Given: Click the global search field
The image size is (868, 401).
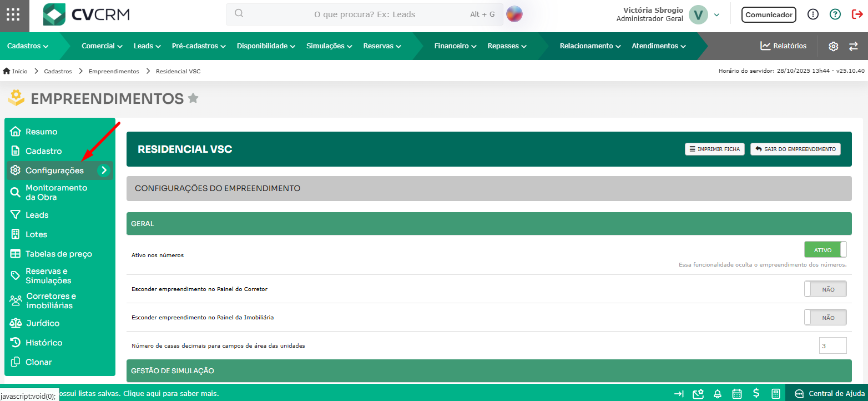Looking at the screenshot, I should tap(365, 14).
